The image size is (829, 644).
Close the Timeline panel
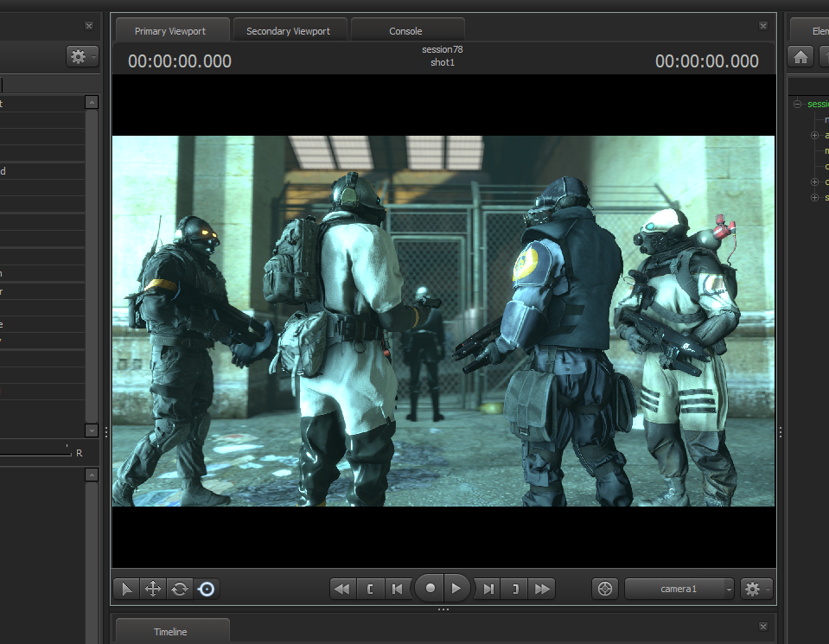763,627
